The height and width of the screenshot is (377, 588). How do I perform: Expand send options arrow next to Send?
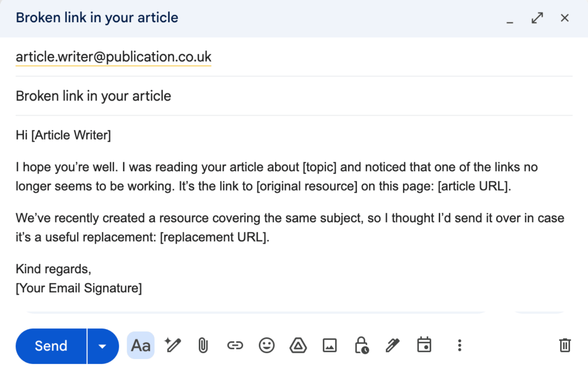pyautogui.click(x=103, y=346)
